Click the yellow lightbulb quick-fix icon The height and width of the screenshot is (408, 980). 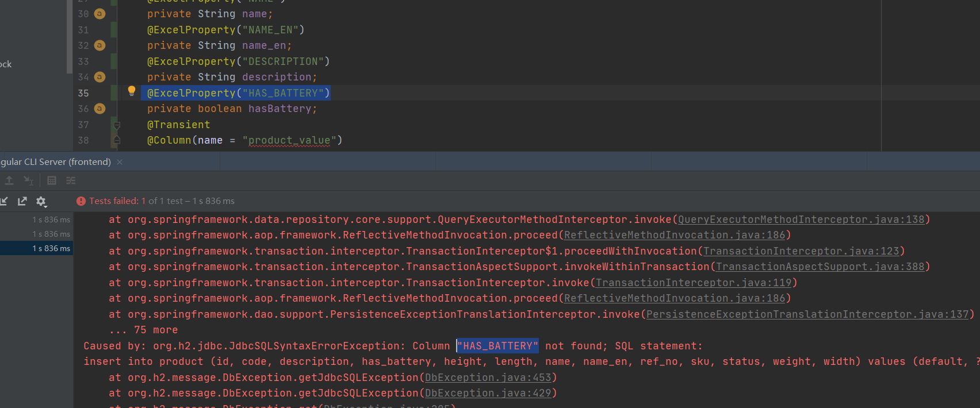132,91
